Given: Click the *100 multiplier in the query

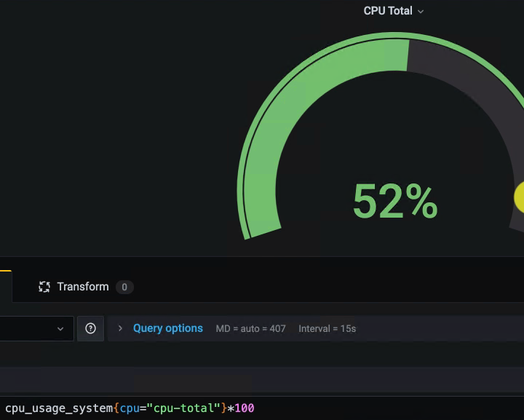Looking at the screenshot, I should [x=242, y=408].
